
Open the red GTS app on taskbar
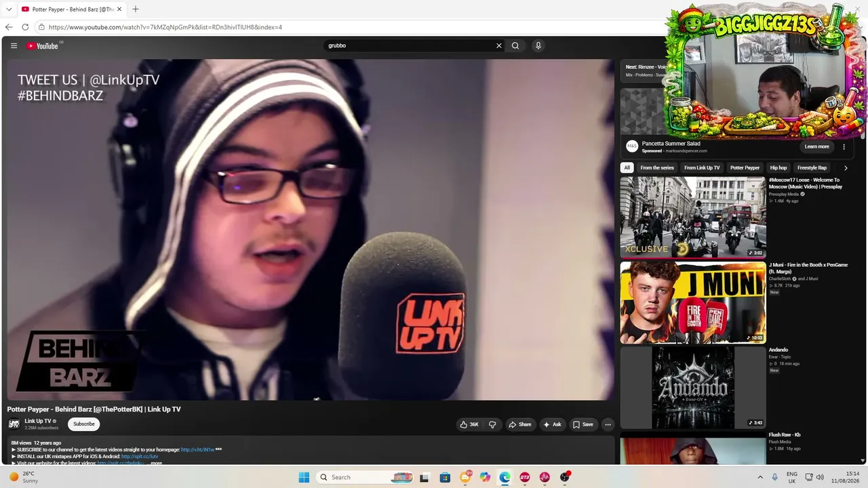tap(525, 477)
